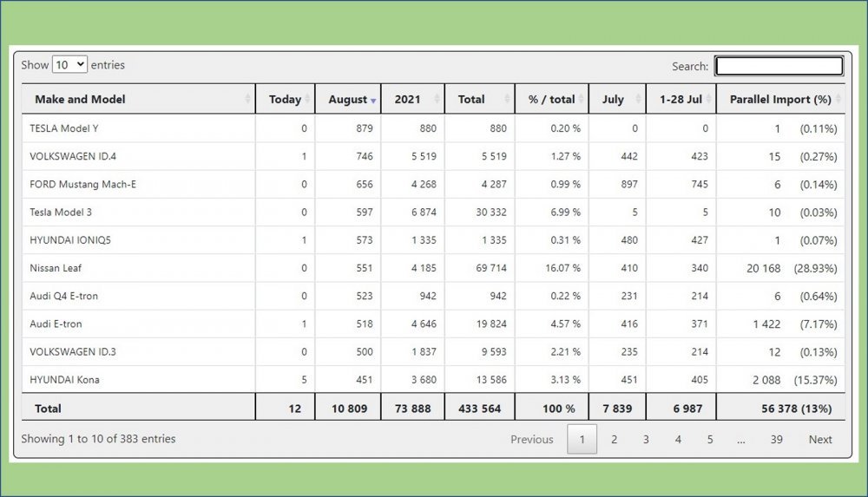868x497 pixels.
Task: Go to the Previous page
Action: (x=531, y=440)
